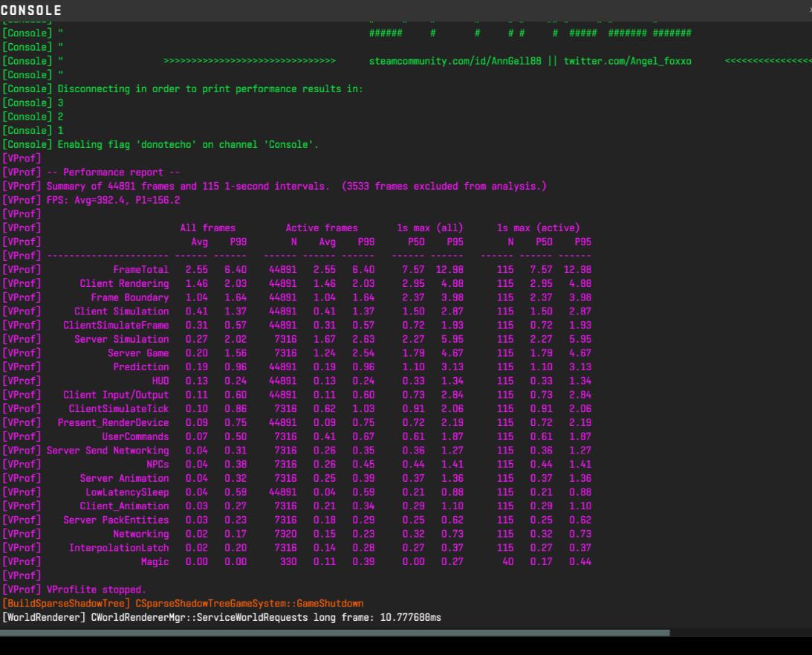Click the NPCs row label
Image resolution: width=812 pixels, height=655 pixels.
157,465
